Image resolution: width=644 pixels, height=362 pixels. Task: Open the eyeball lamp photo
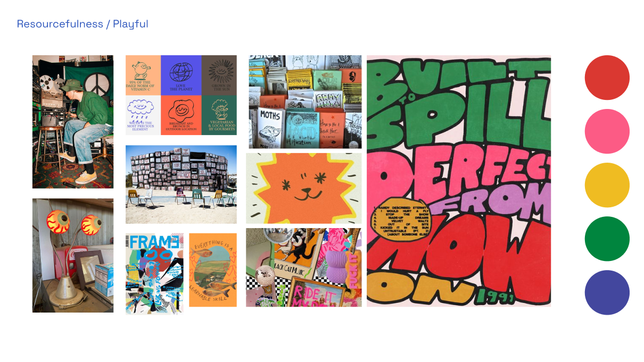pos(73,256)
